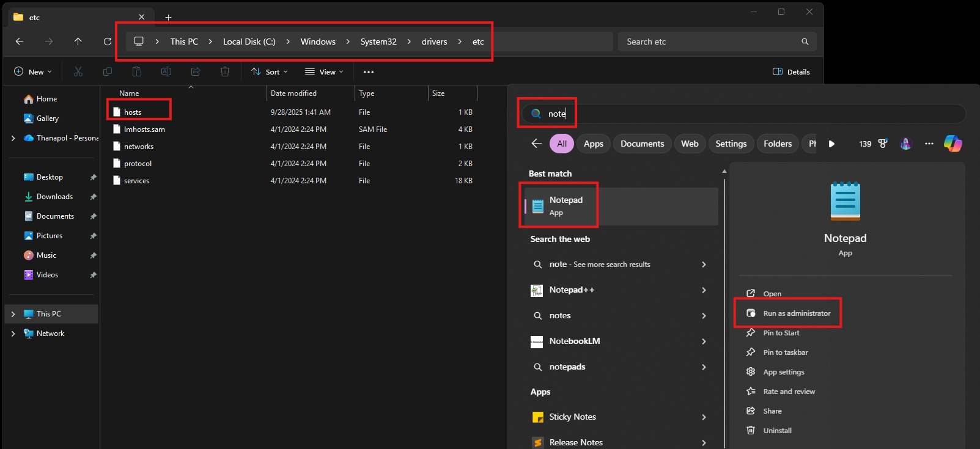Choose Run as administrator for Notepad
The height and width of the screenshot is (449, 980).
click(x=796, y=313)
